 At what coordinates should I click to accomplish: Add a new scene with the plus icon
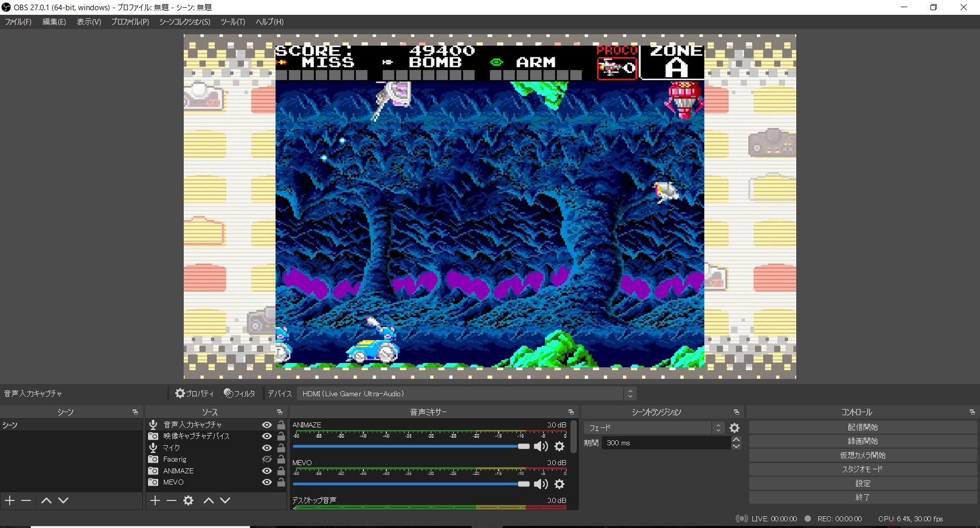[x=10, y=500]
